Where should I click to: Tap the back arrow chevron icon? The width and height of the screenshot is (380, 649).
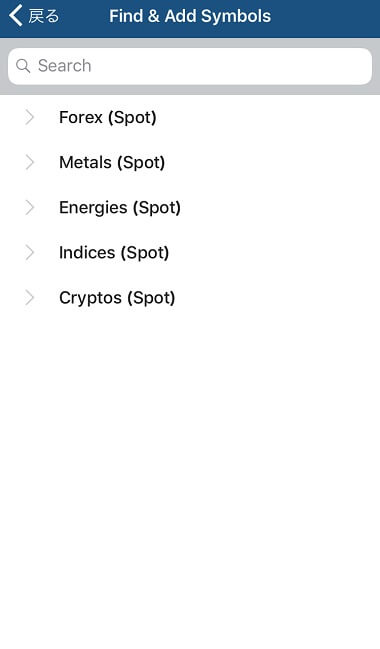pyautogui.click(x=16, y=16)
